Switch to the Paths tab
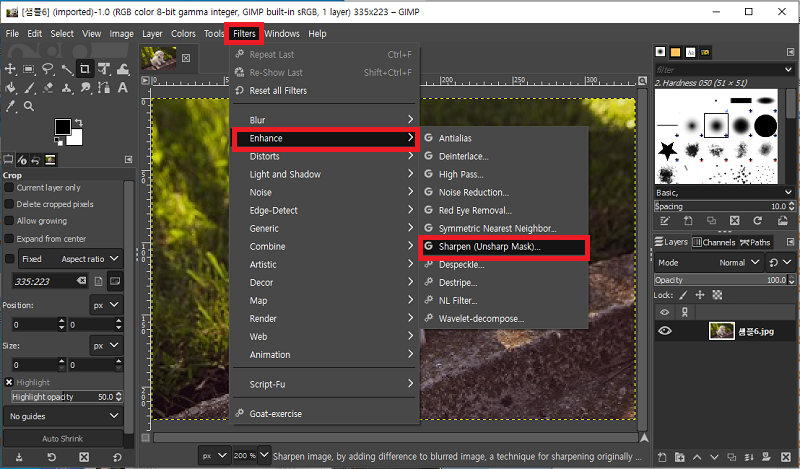 coord(755,242)
